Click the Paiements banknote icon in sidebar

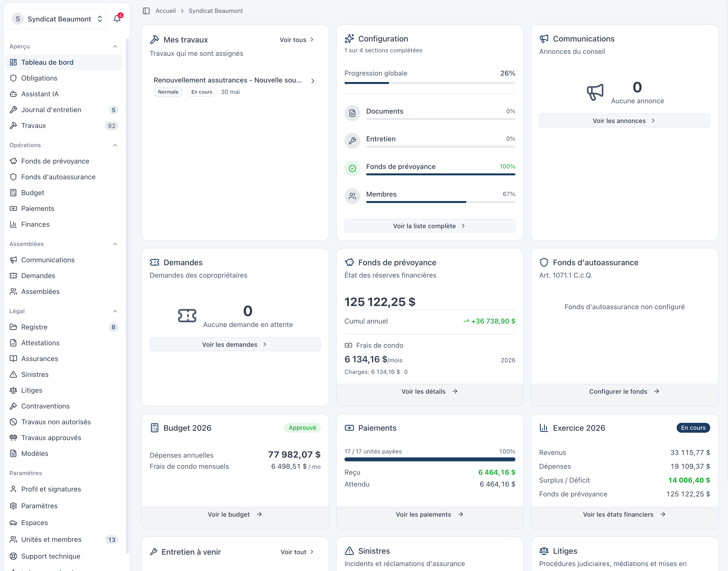point(13,208)
